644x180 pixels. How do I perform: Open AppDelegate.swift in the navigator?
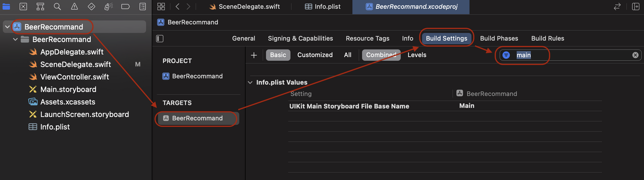pos(72,52)
